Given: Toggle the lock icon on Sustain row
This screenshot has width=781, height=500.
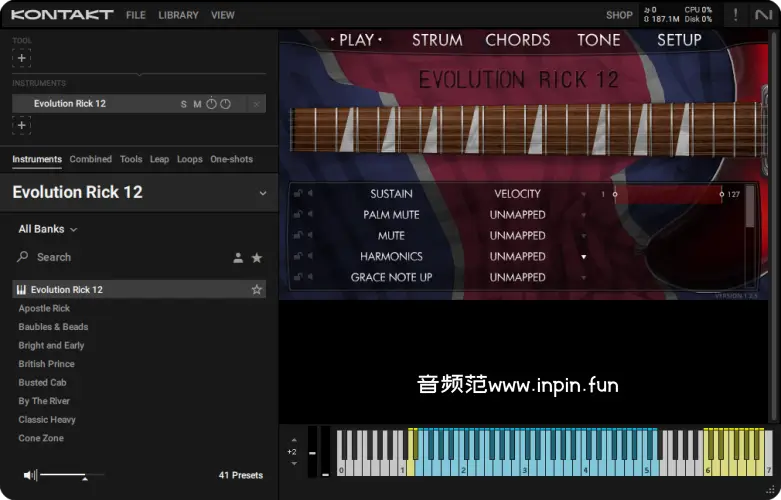Looking at the screenshot, I should pyautogui.click(x=298, y=194).
